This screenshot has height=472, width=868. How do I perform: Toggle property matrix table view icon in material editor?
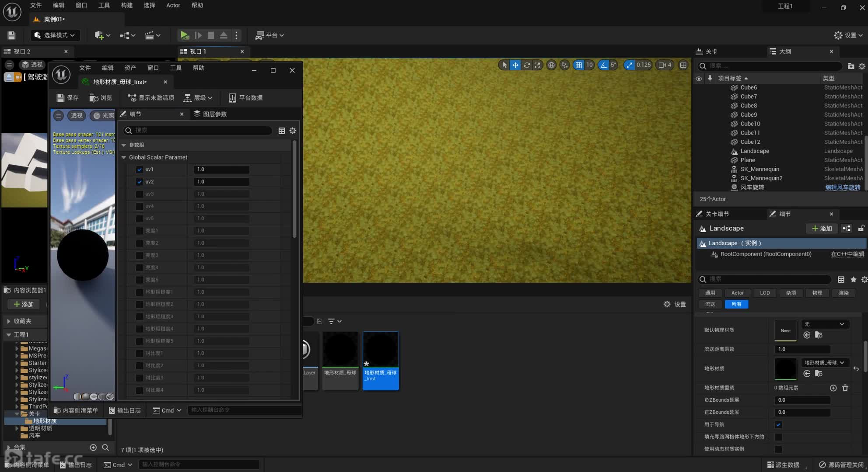point(281,131)
